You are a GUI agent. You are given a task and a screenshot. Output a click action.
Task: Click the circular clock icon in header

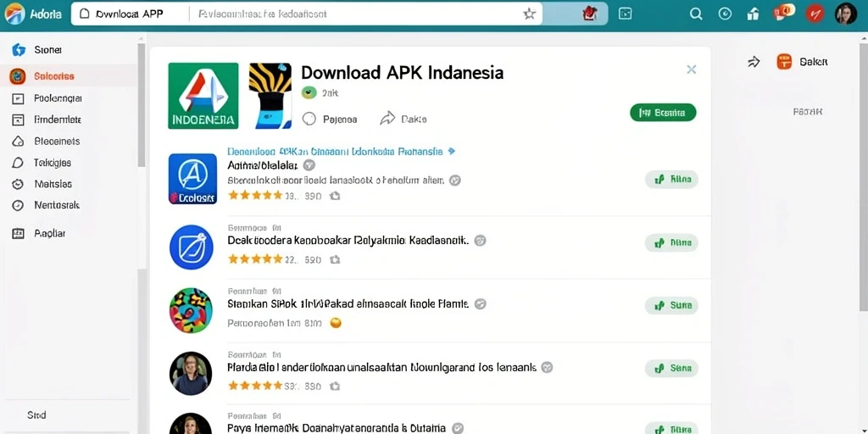coord(725,14)
